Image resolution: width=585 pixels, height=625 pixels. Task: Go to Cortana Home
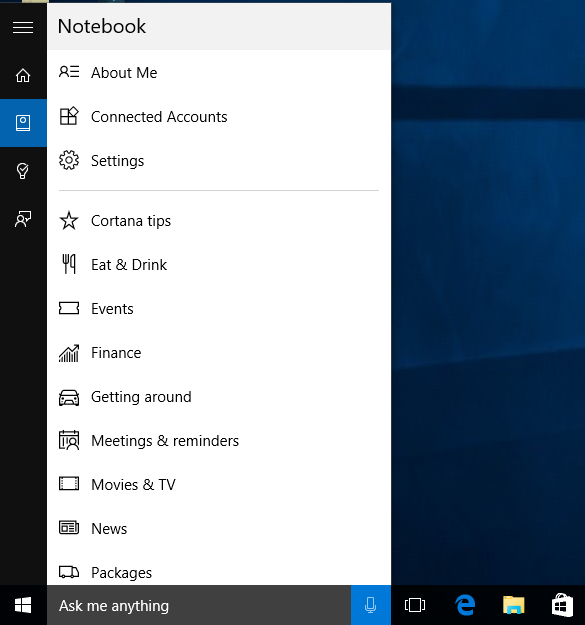(23, 75)
